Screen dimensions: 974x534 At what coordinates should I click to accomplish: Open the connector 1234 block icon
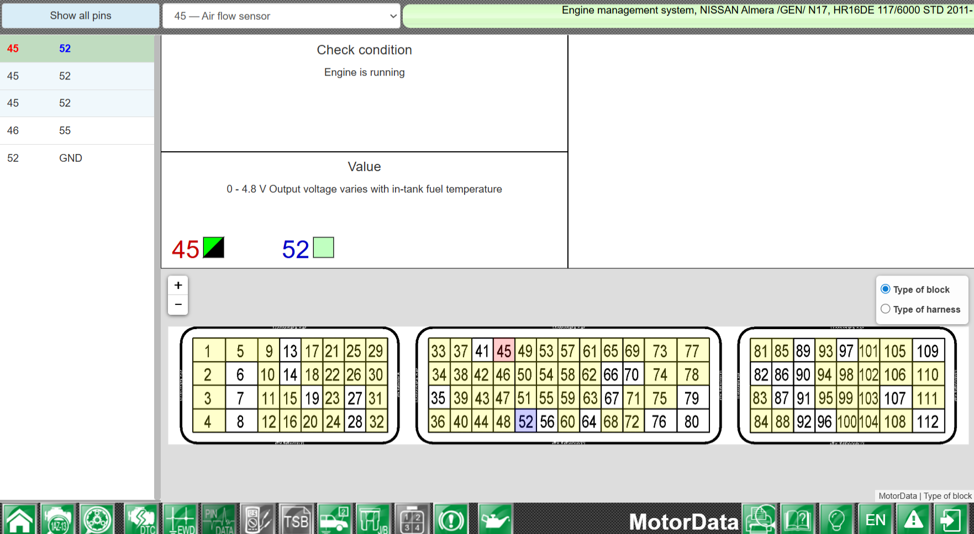click(412, 519)
